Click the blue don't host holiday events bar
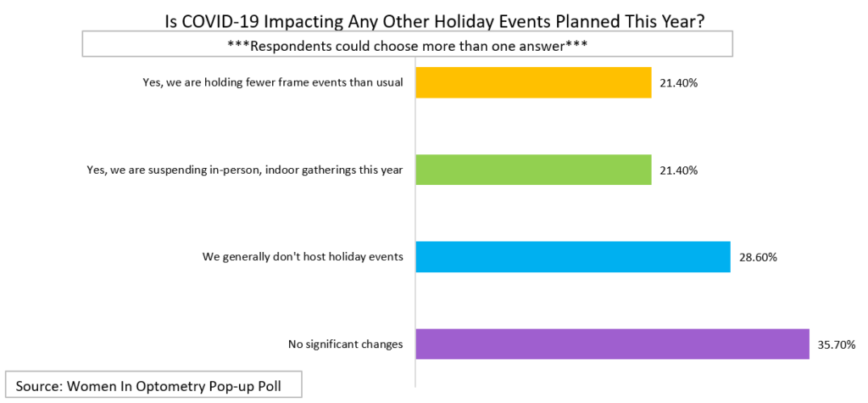This screenshot has width=868, height=403. click(573, 257)
